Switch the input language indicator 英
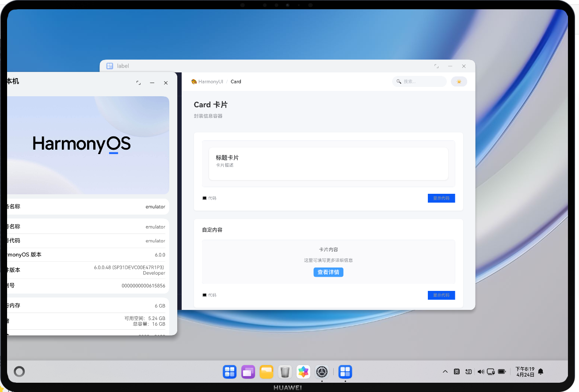Screen dimensions: 579x392 pyautogui.click(x=457, y=372)
